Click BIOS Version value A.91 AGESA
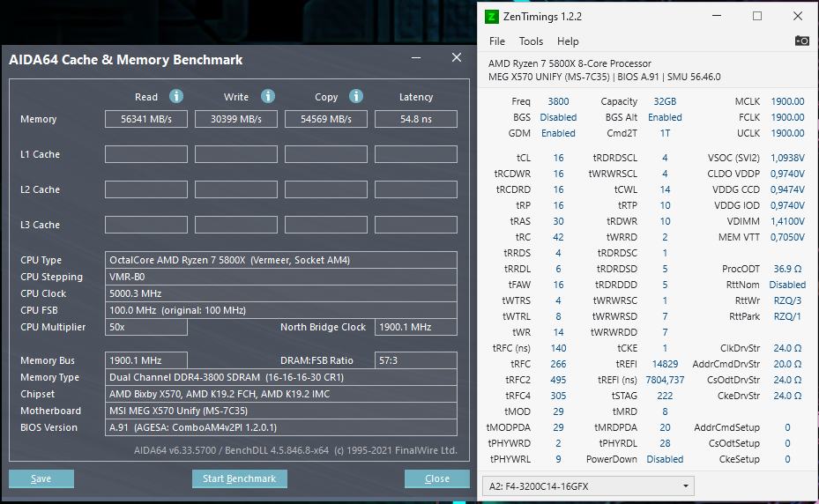 [281, 427]
